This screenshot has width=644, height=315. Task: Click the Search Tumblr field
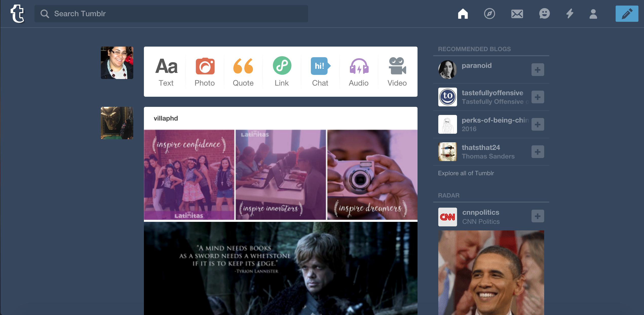pos(171,14)
